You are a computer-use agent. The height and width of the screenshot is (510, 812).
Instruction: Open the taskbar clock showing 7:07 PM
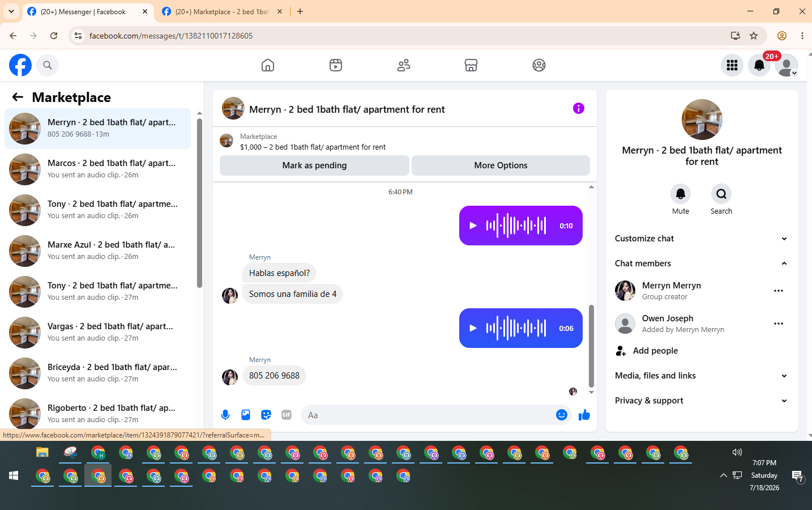[764, 475]
